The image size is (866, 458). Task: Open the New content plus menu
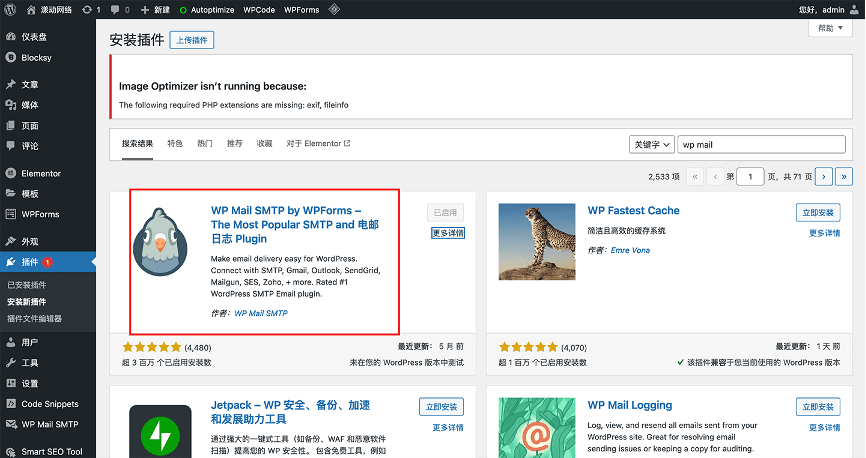pyautogui.click(x=155, y=9)
